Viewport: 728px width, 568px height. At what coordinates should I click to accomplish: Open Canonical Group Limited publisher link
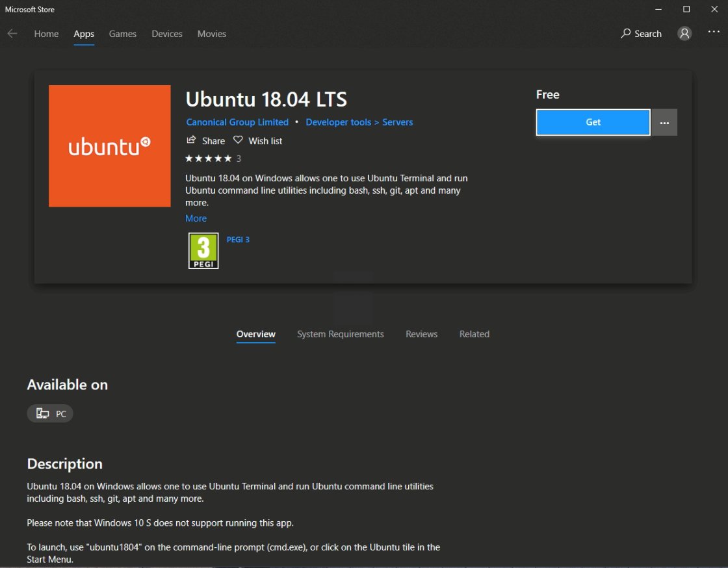click(237, 122)
